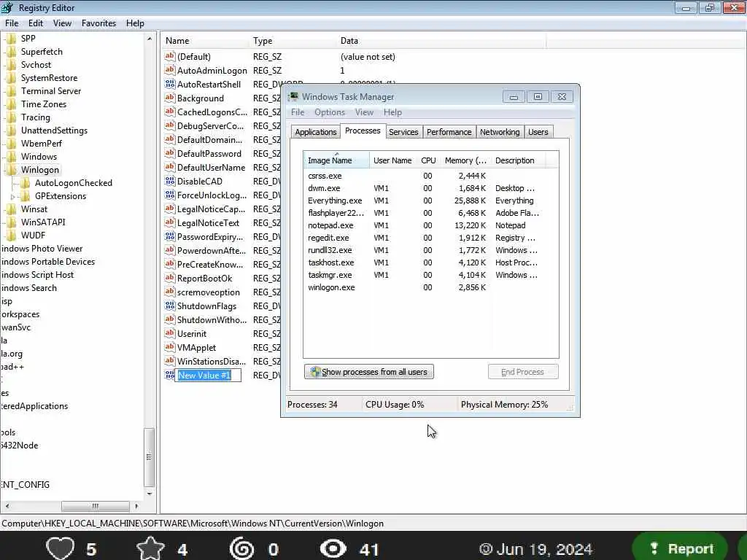Screen dimensions: 747x560
Task: Switch to the Users tab
Action: [538, 132]
